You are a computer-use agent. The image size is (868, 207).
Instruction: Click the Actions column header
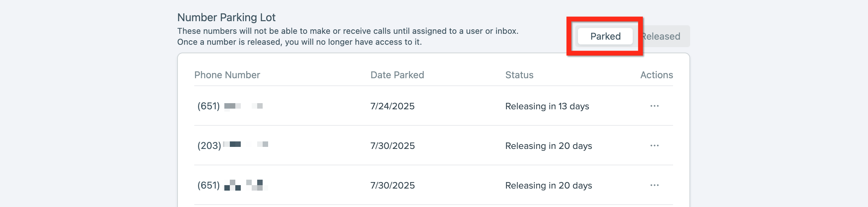click(656, 75)
